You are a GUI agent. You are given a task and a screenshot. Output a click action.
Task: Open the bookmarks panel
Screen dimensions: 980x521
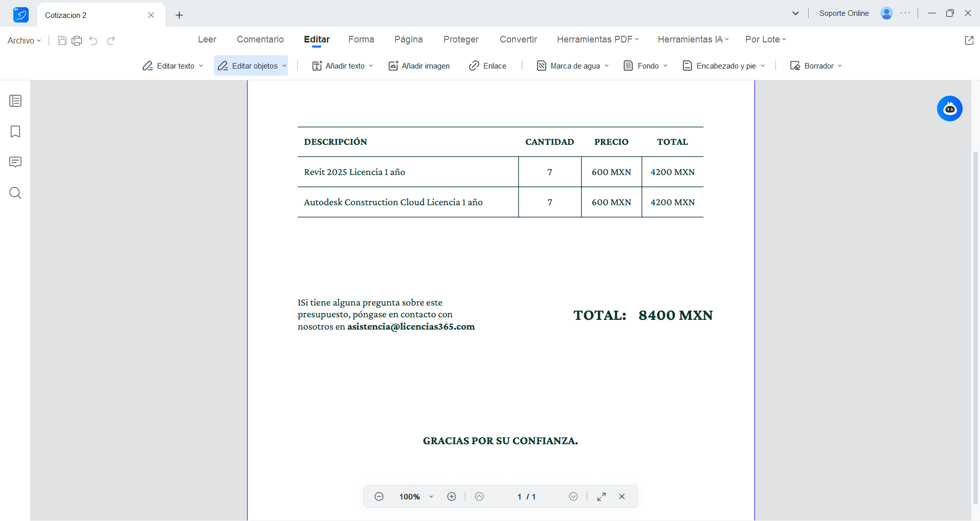[x=15, y=132]
